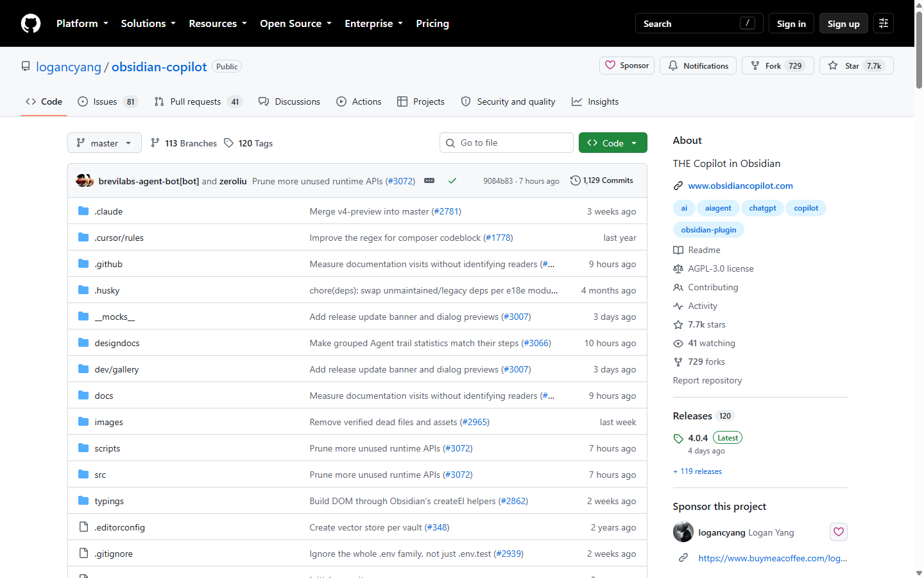Screen dimensions: 924x578
Task: Open the Open Source dropdown menu
Action: (x=296, y=23)
